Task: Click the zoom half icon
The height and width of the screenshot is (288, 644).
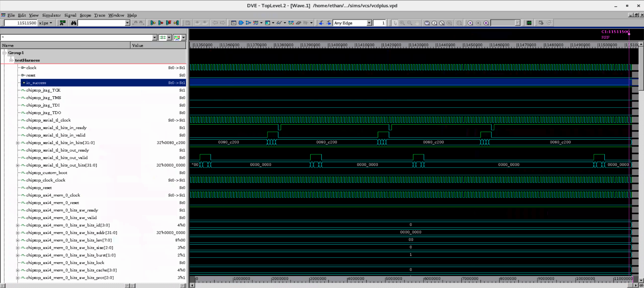Action: [x=442, y=23]
